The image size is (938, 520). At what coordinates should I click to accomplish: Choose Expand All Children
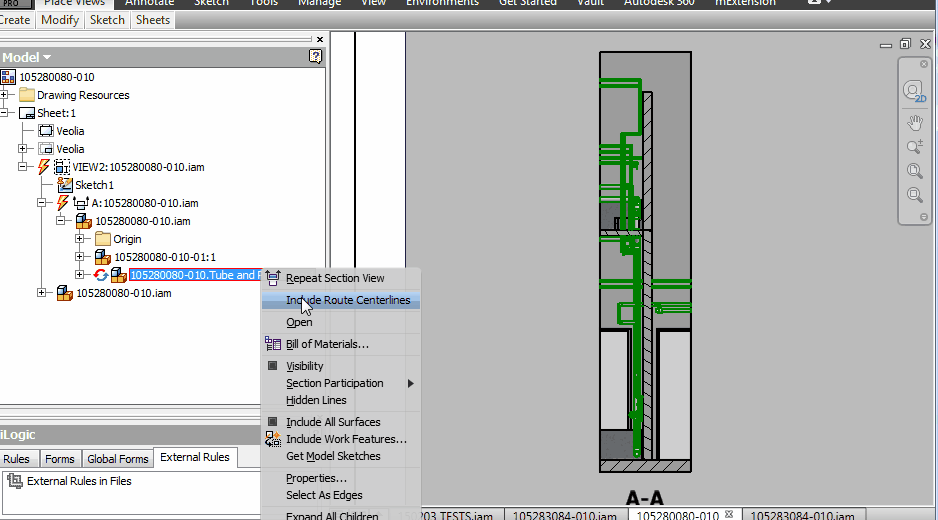tap(341, 515)
